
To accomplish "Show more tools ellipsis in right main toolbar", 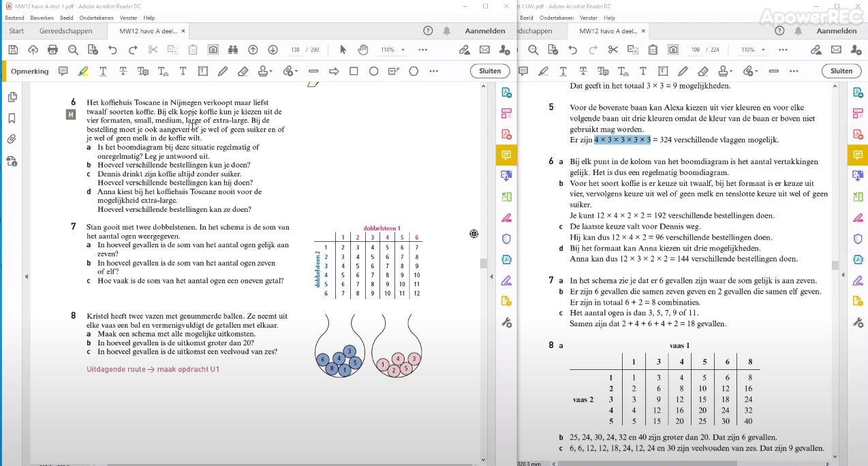I will pos(781,50).
